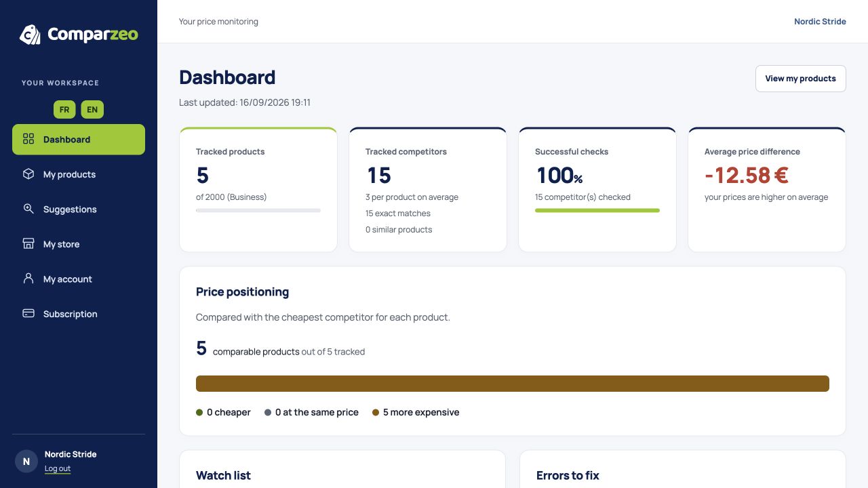868x488 pixels.
Task: Click the brown dot beside more expensive
Action: pyautogui.click(x=376, y=412)
